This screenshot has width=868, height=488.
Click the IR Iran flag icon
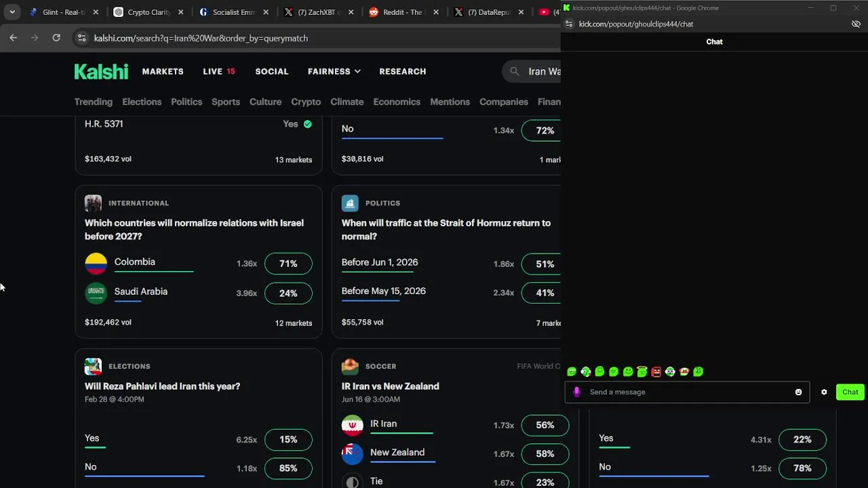(353, 426)
